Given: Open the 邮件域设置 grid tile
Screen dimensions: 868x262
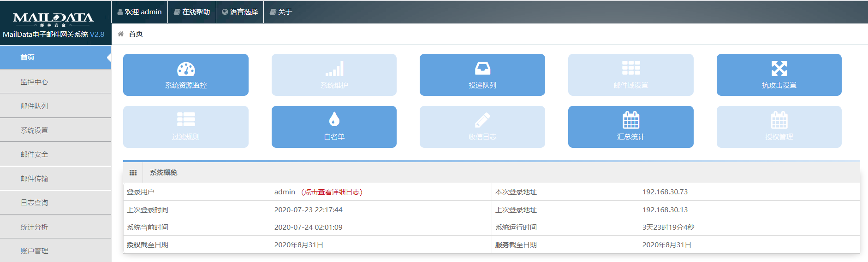Looking at the screenshot, I should coord(631,75).
